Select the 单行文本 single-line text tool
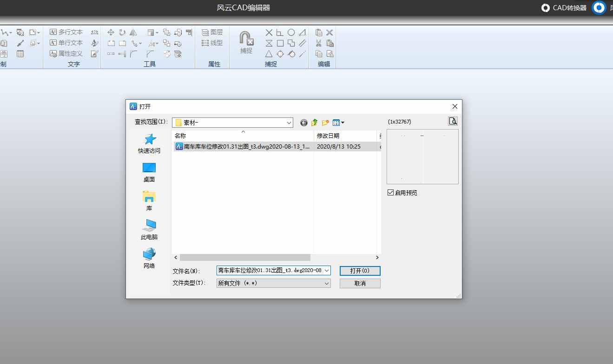Screen dimensions: 613x364 (x=66, y=43)
